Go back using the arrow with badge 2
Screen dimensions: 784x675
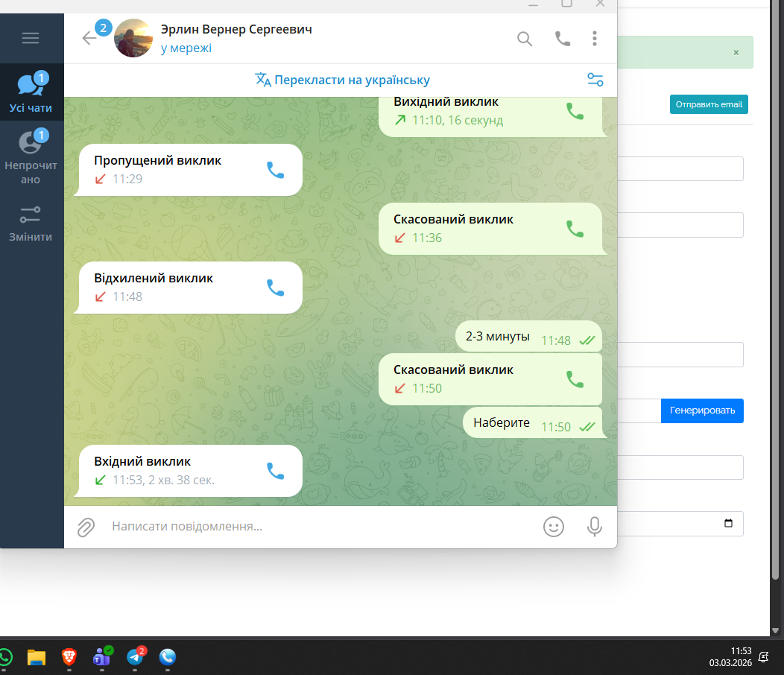tap(89, 38)
